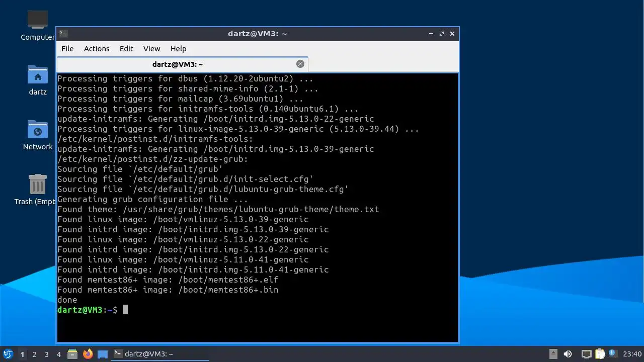Open the volume control in tray

point(568,354)
